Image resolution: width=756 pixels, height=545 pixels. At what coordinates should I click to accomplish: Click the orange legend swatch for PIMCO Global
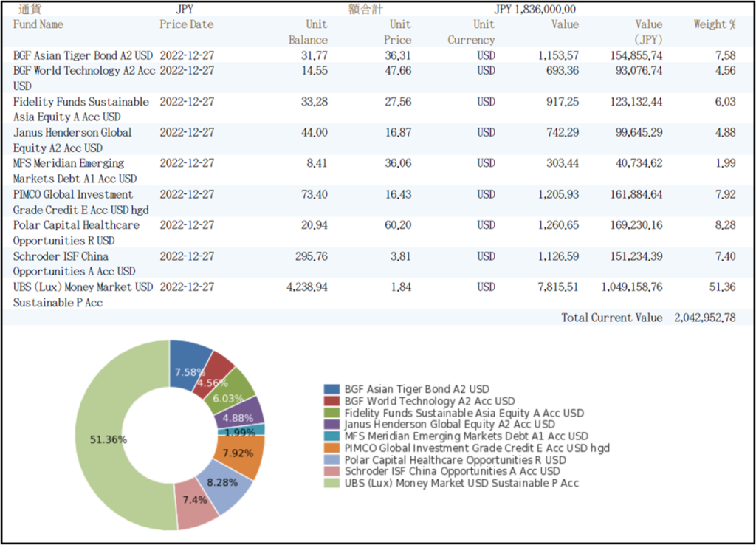point(331,448)
